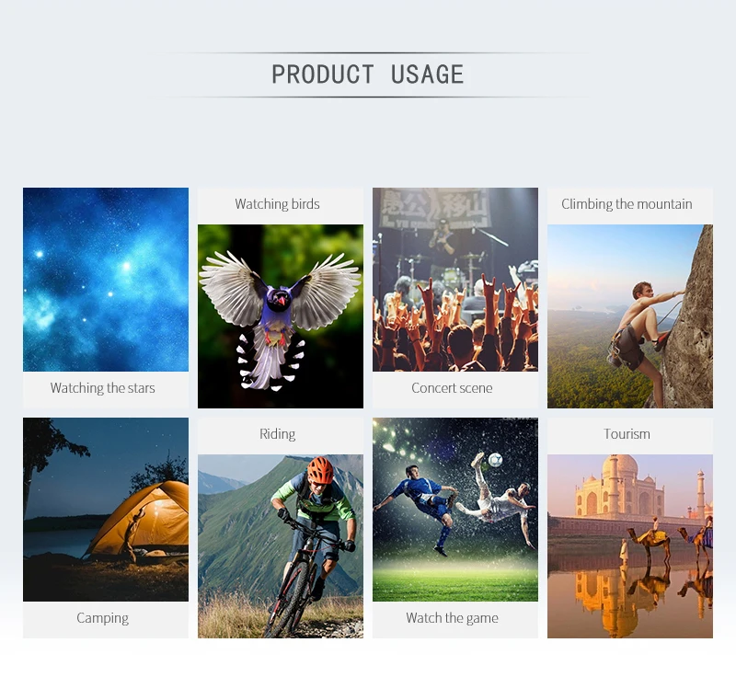
Task: Open the concert crowd picture
Action: point(455,280)
